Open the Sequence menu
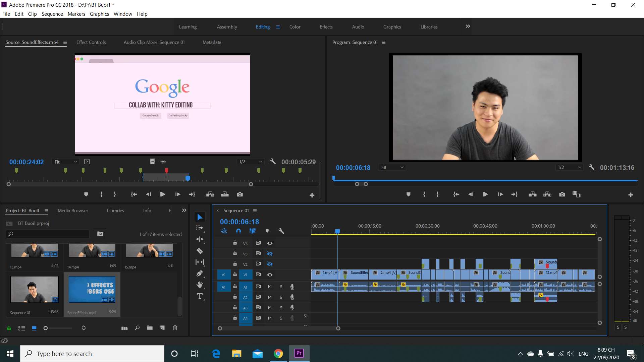The height and width of the screenshot is (362, 644). click(x=52, y=14)
